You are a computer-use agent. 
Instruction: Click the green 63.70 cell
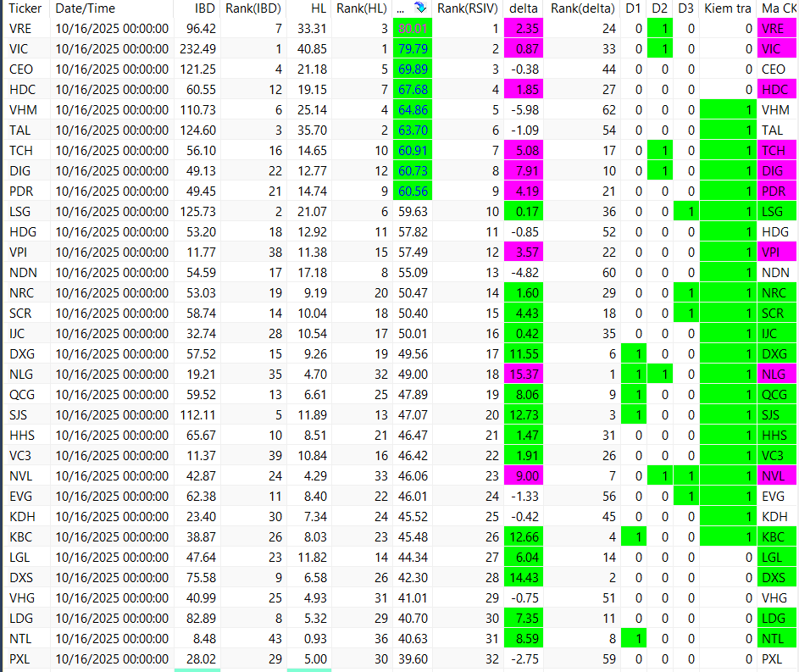pos(413,131)
